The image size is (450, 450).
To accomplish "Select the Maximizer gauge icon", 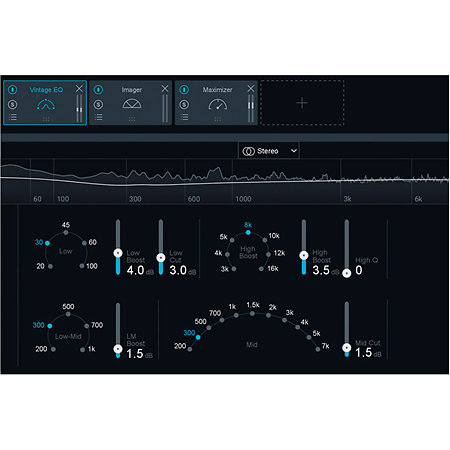I will click(218, 104).
